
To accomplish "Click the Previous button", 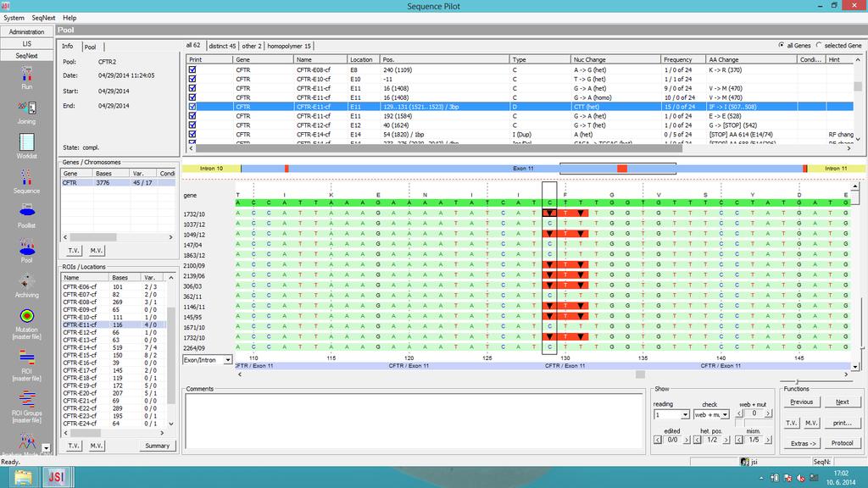I will point(802,402).
